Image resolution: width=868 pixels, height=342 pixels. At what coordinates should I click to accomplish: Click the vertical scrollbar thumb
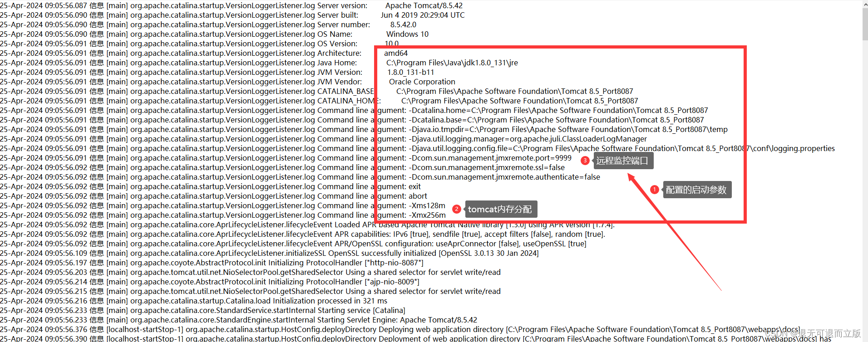[x=865, y=24]
